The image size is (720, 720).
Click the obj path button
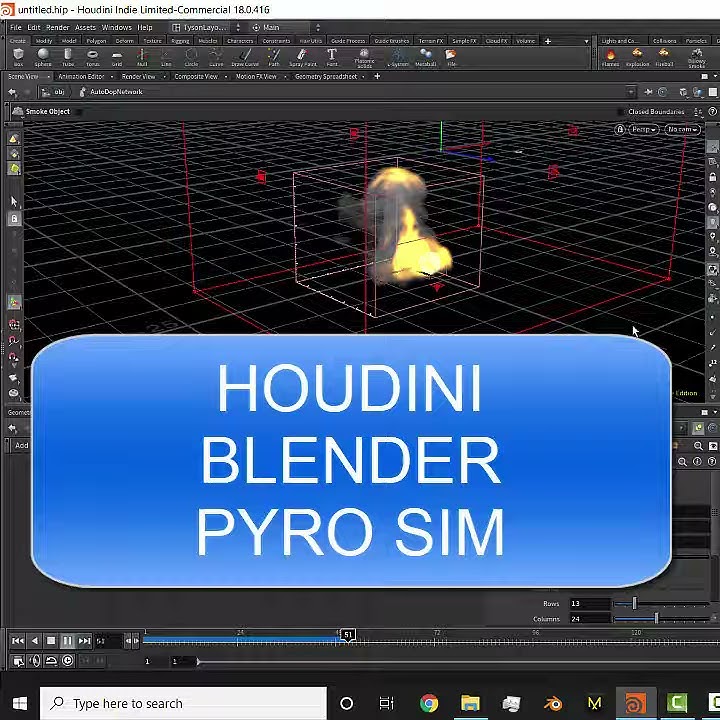54,92
